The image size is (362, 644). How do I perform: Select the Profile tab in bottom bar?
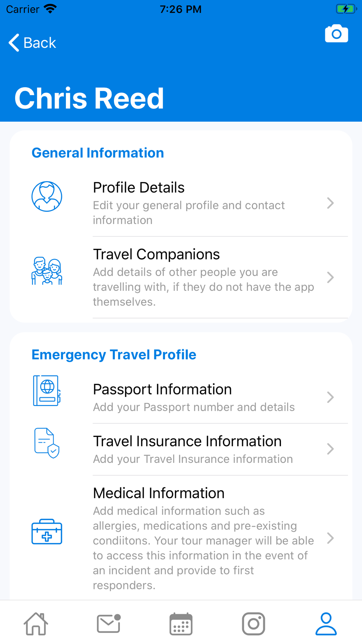(x=326, y=624)
